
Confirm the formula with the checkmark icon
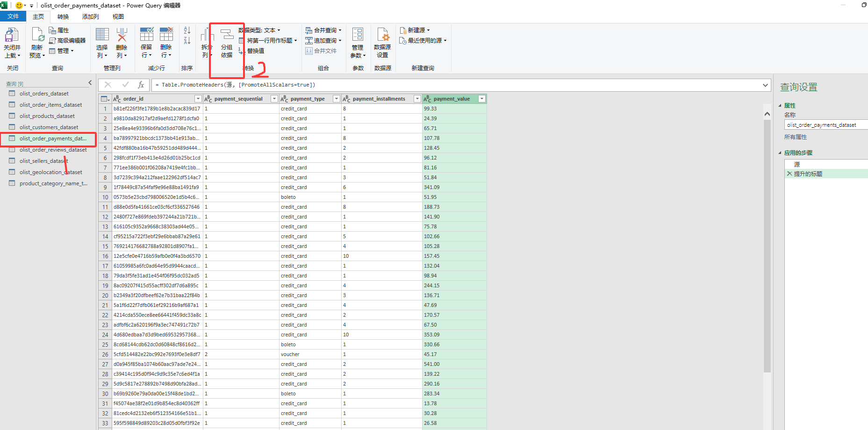pyautogui.click(x=125, y=85)
